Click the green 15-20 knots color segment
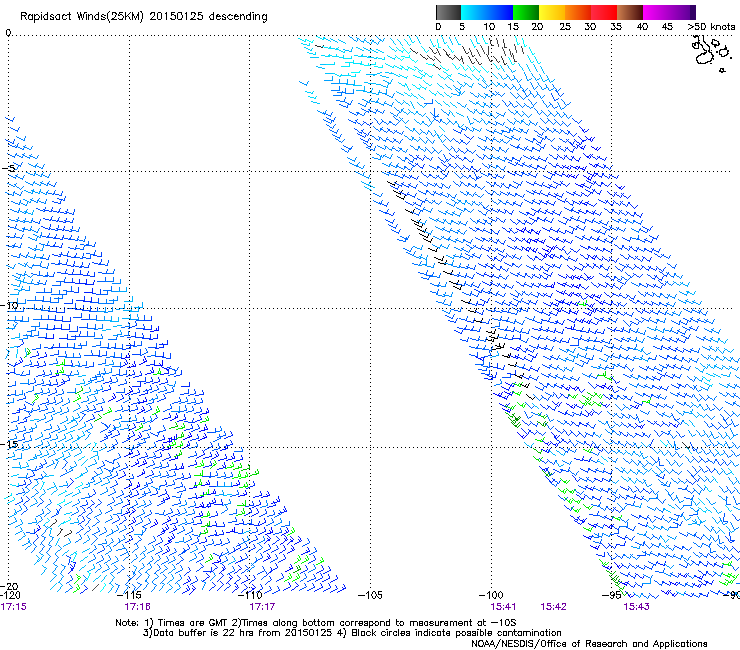 coord(526,12)
